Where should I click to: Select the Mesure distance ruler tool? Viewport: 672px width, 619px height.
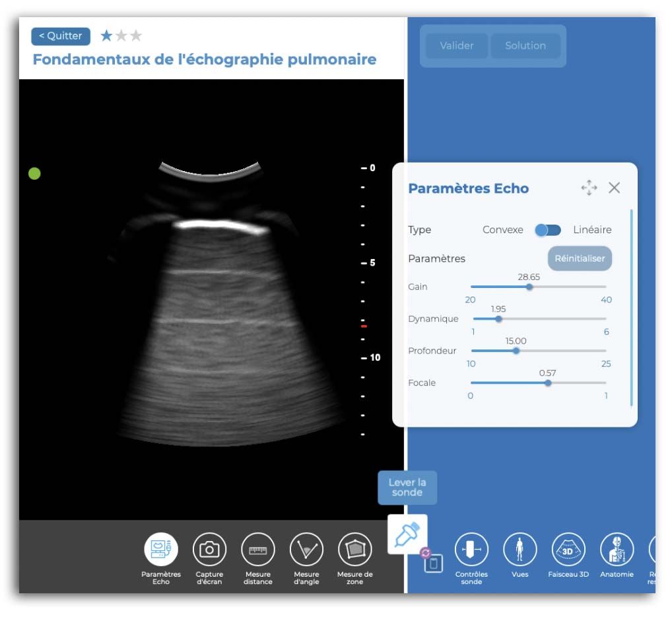tap(257, 550)
